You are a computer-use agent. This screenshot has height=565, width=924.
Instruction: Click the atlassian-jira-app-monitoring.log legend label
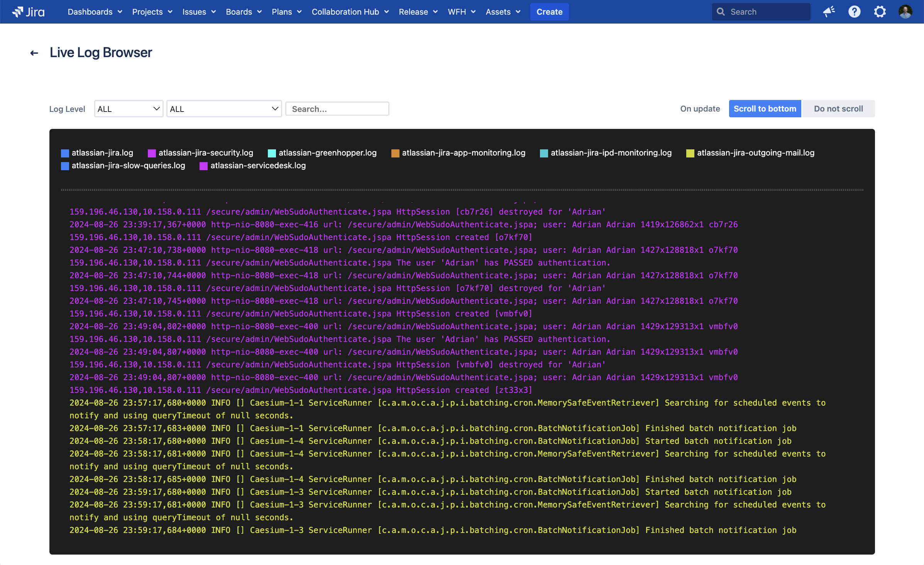(x=464, y=153)
